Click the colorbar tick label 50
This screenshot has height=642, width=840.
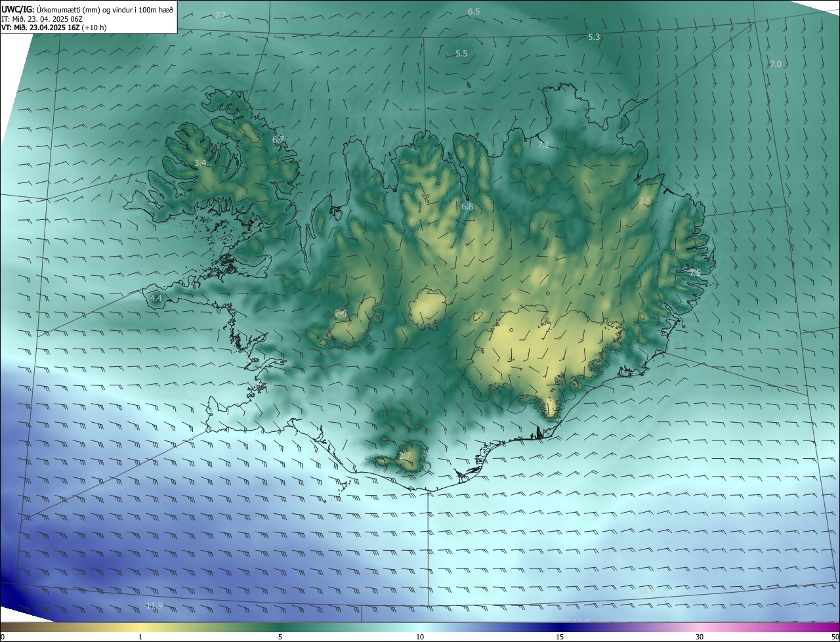[x=835, y=637]
